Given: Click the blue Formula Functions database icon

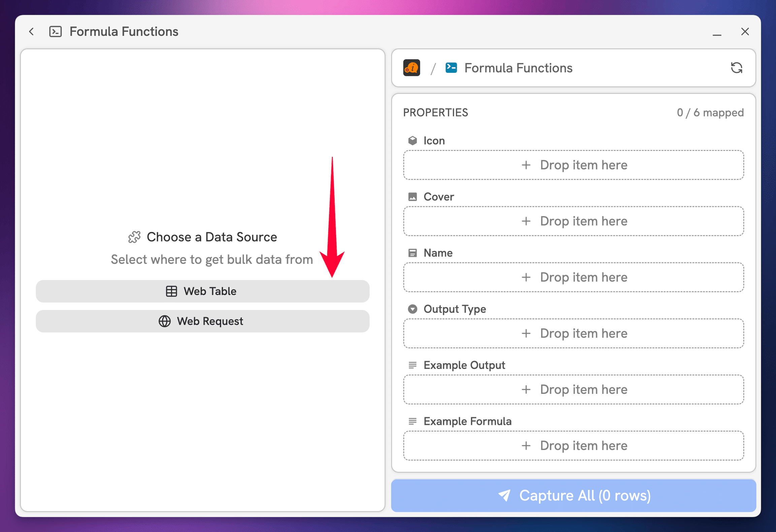Looking at the screenshot, I should pyautogui.click(x=451, y=68).
